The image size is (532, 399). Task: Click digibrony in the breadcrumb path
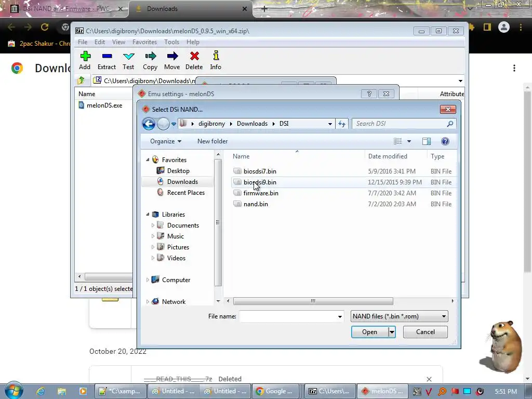211,124
